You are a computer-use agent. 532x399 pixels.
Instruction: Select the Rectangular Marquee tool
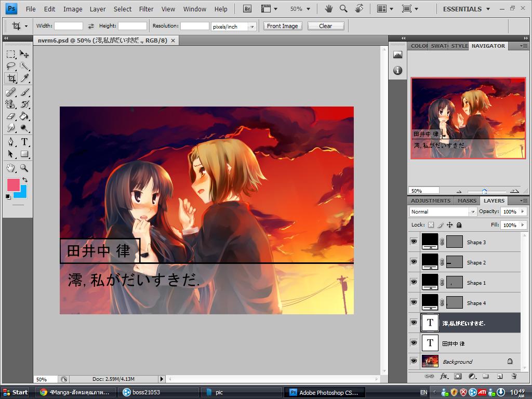[x=11, y=54]
